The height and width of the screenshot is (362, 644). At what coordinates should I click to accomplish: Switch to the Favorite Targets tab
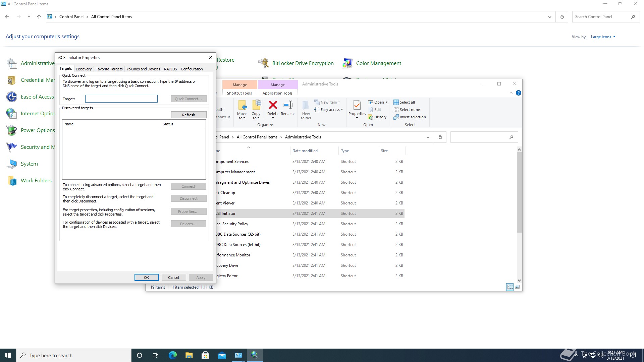click(109, 69)
